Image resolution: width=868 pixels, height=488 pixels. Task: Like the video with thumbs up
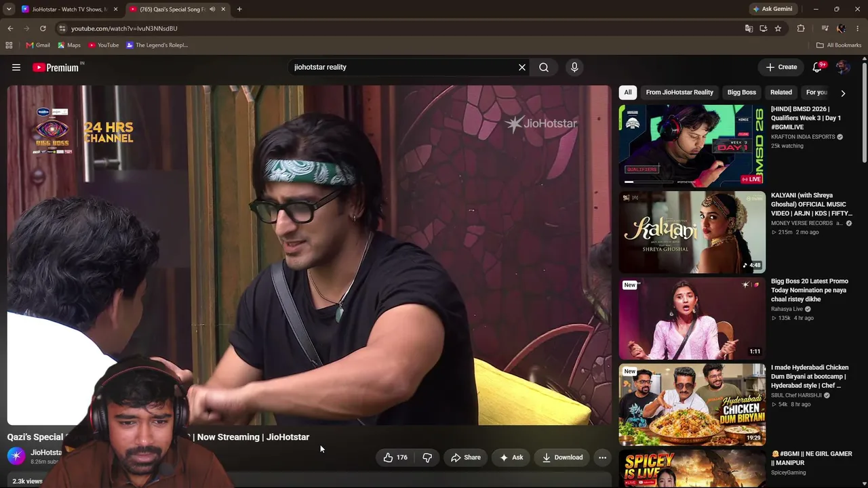(395, 457)
